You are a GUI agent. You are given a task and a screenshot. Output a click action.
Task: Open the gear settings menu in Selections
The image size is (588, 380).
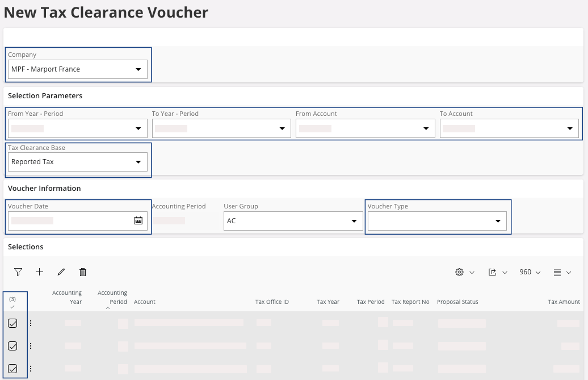pyautogui.click(x=464, y=272)
